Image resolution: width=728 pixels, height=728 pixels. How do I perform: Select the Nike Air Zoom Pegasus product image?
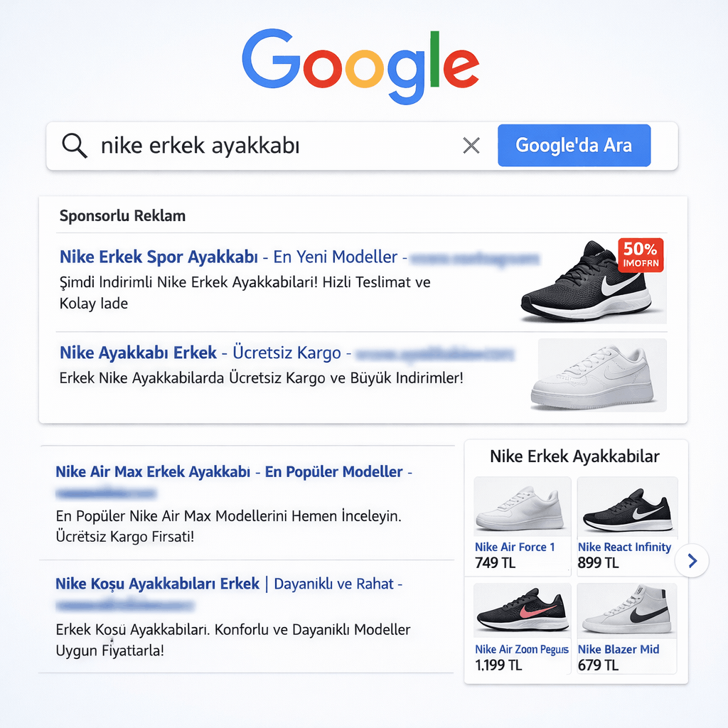pos(522,611)
